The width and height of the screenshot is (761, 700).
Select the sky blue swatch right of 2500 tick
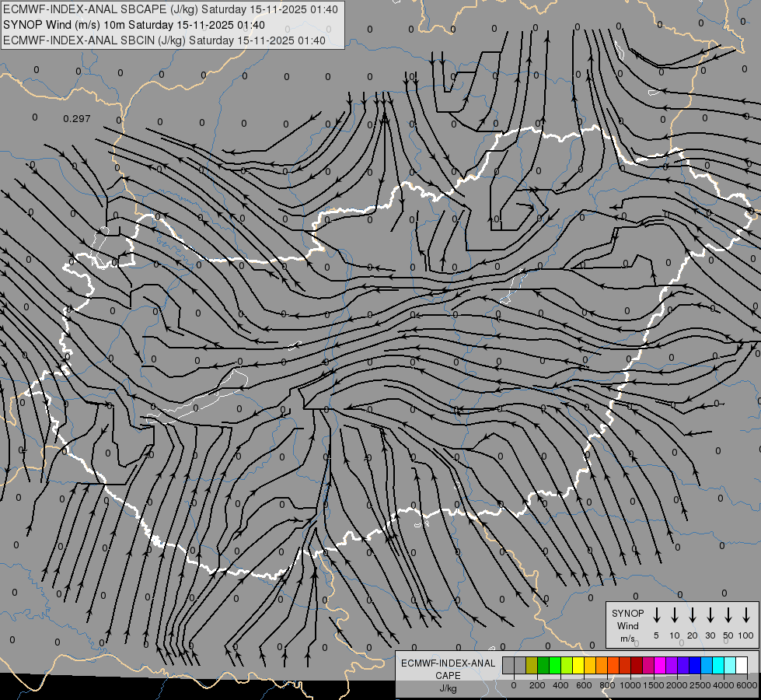tap(706, 665)
